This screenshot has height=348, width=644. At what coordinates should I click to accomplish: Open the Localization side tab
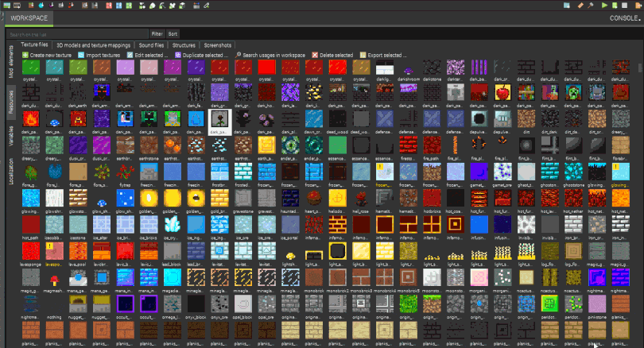(11, 172)
